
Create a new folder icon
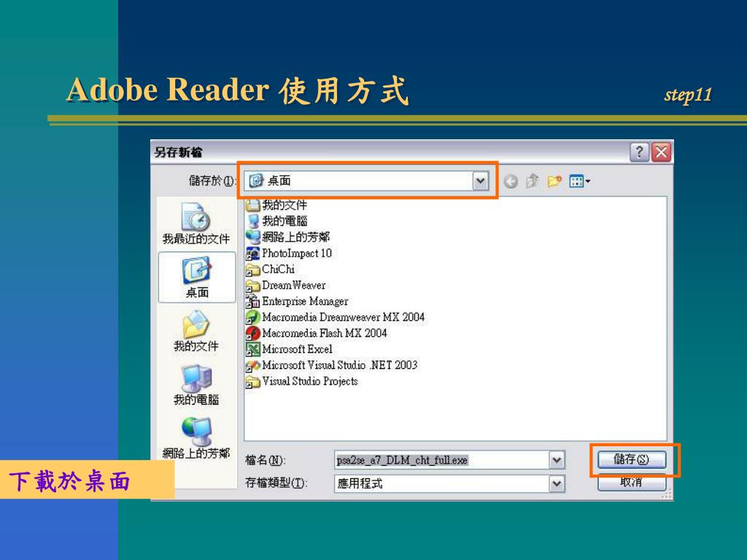pyautogui.click(x=554, y=181)
